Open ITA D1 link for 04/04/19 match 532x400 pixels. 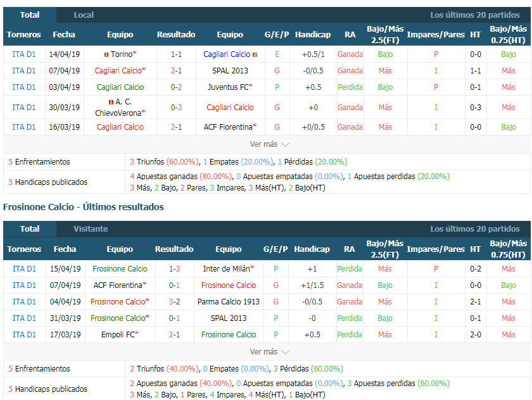24,302
